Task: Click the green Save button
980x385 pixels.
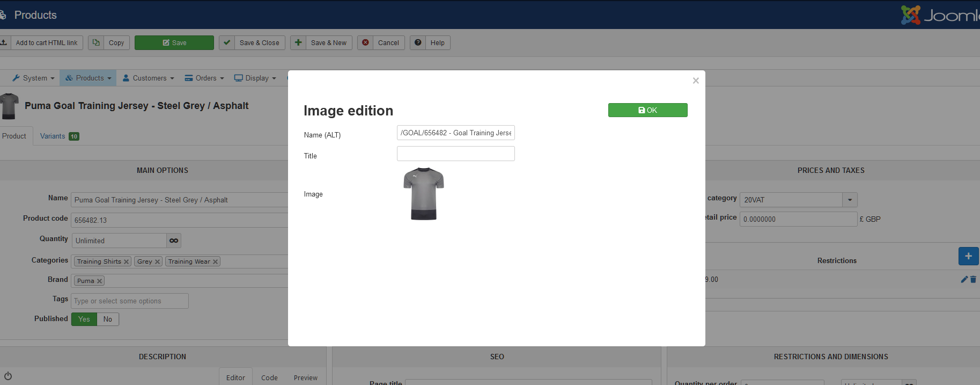Action: pyautogui.click(x=174, y=43)
